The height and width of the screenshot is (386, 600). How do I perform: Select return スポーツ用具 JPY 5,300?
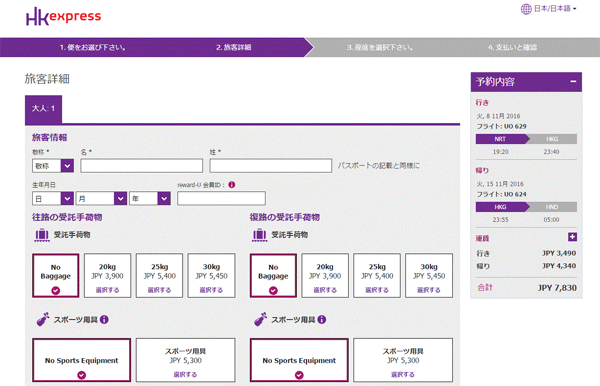403,360
